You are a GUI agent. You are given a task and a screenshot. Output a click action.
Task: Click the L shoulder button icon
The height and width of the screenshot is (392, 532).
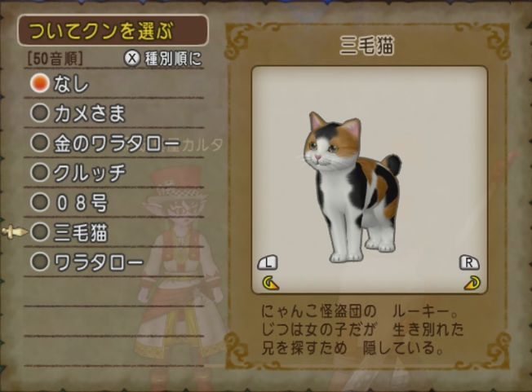coord(268,262)
